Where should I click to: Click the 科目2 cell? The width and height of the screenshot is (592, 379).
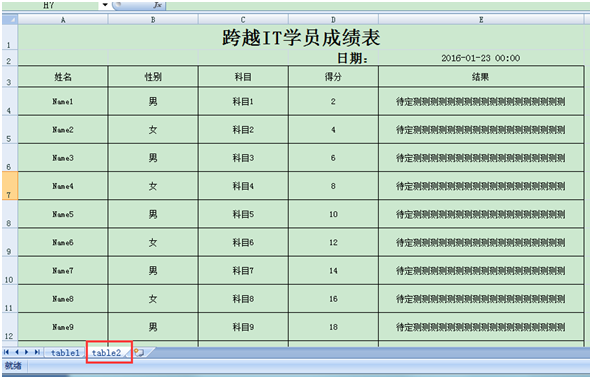click(243, 130)
